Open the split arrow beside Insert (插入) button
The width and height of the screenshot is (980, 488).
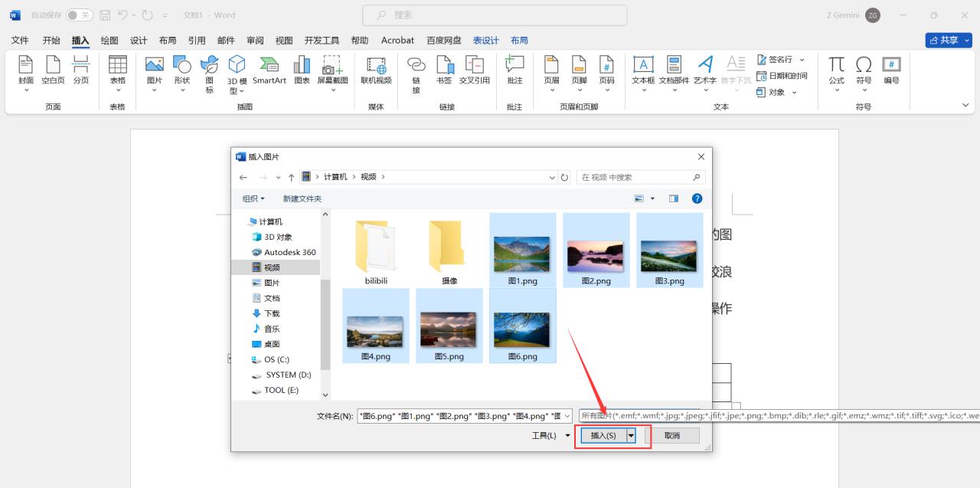click(x=631, y=435)
